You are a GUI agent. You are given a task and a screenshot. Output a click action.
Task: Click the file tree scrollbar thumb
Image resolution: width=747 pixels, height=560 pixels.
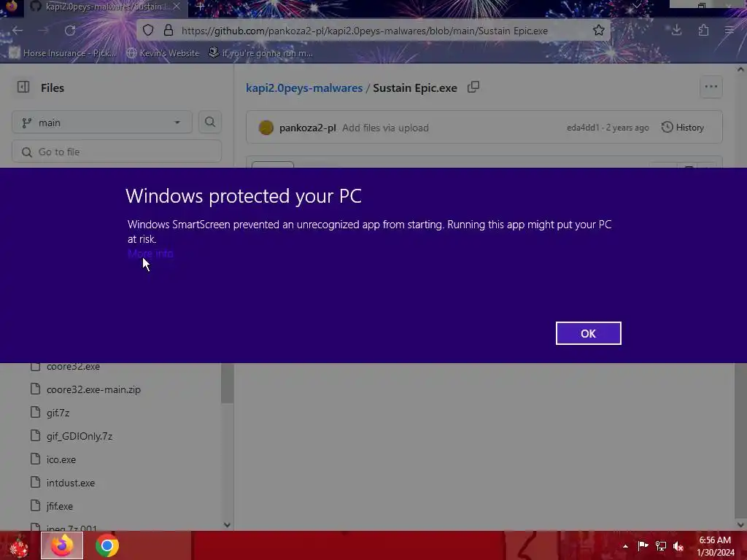(x=228, y=383)
